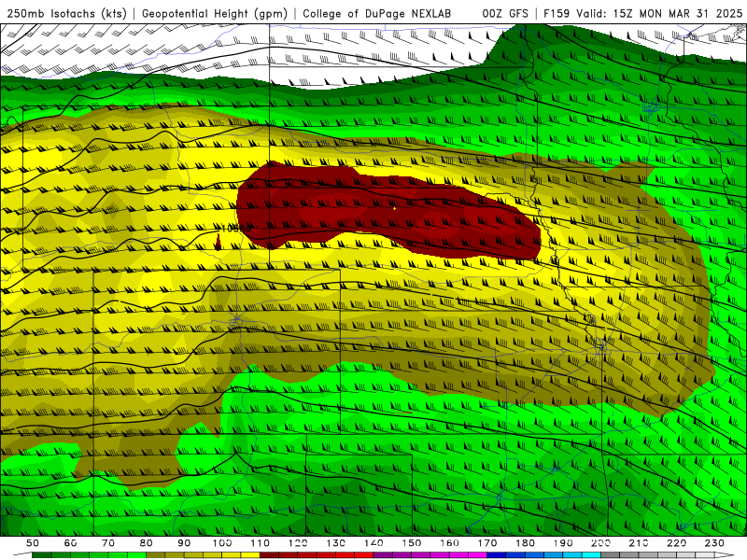Click the 10560 height contour label

tap(236, 229)
